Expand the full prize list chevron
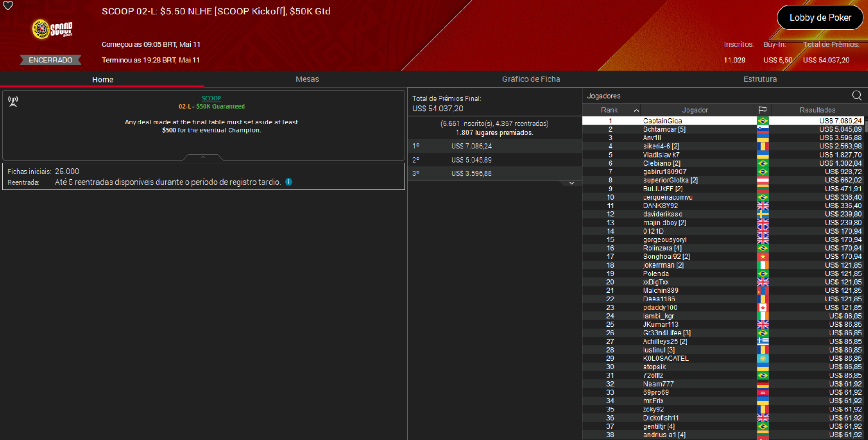 (572, 183)
